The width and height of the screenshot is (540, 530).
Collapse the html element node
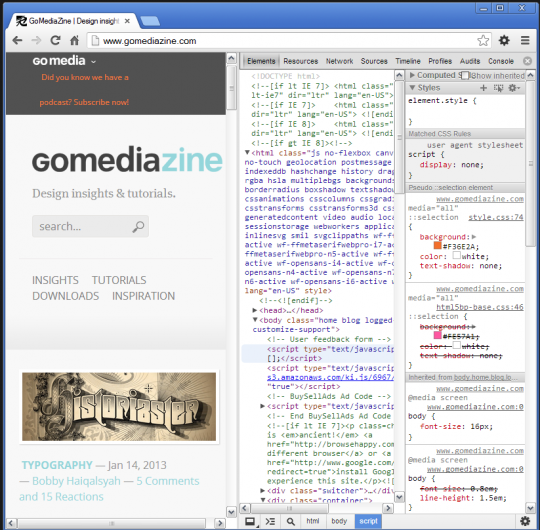click(x=247, y=152)
